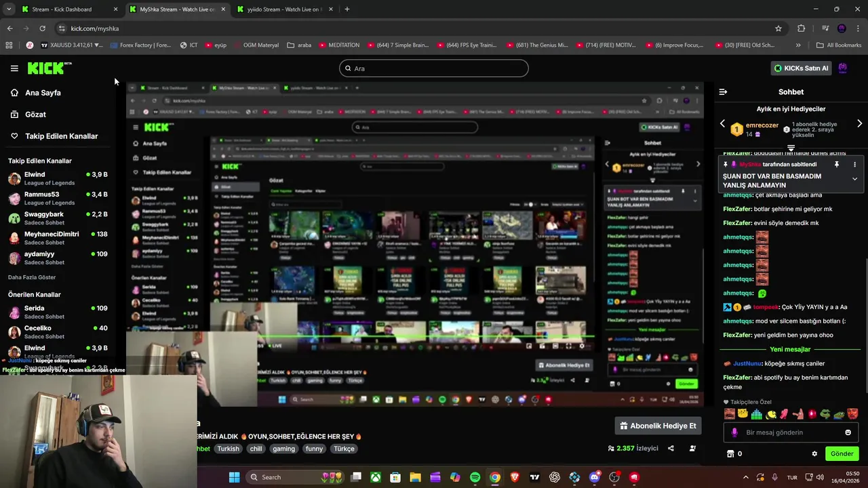Image resolution: width=868 pixels, height=488 pixels.
Task: Open the gaming tag
Action: coord(283,449)
